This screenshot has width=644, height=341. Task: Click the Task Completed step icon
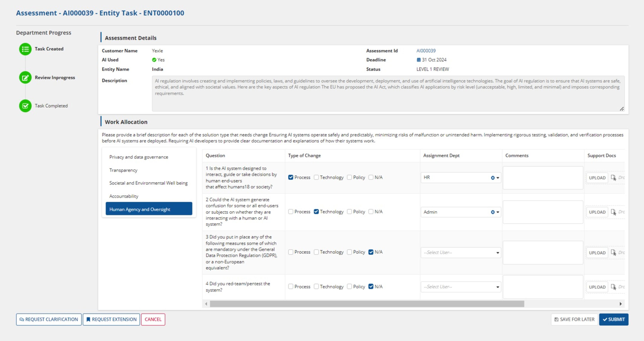25,106
